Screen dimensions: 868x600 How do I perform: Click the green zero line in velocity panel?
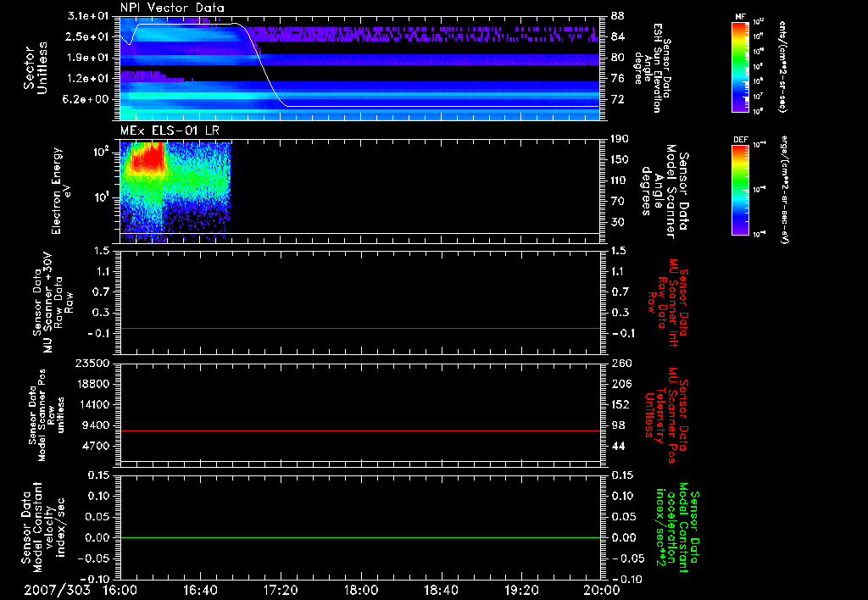[359, 537]
